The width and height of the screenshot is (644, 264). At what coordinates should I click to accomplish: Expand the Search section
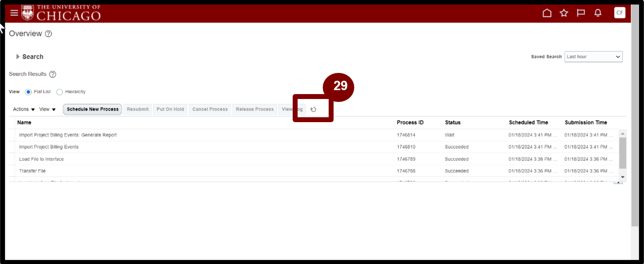[18, 57]
